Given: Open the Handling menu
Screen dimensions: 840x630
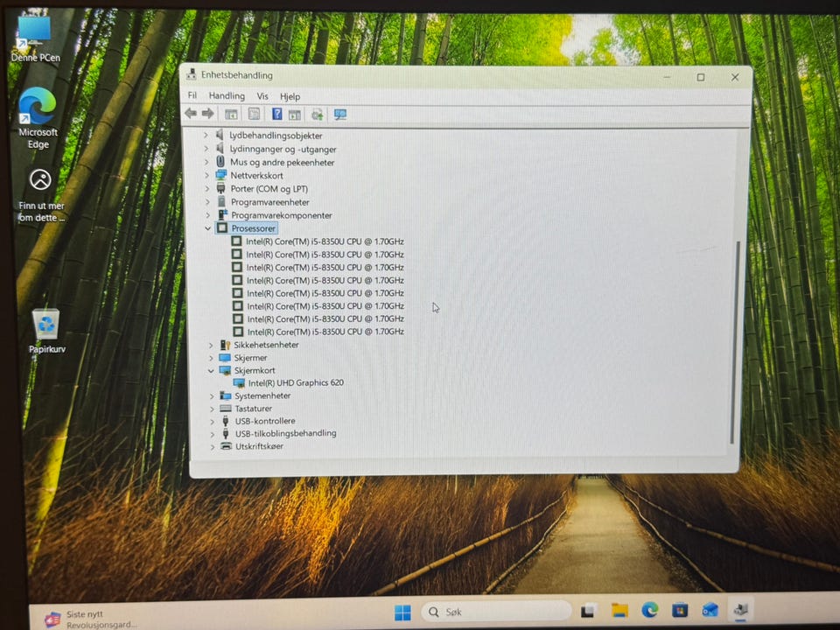Looking at the screenshot, I should (x=227, y=95).
